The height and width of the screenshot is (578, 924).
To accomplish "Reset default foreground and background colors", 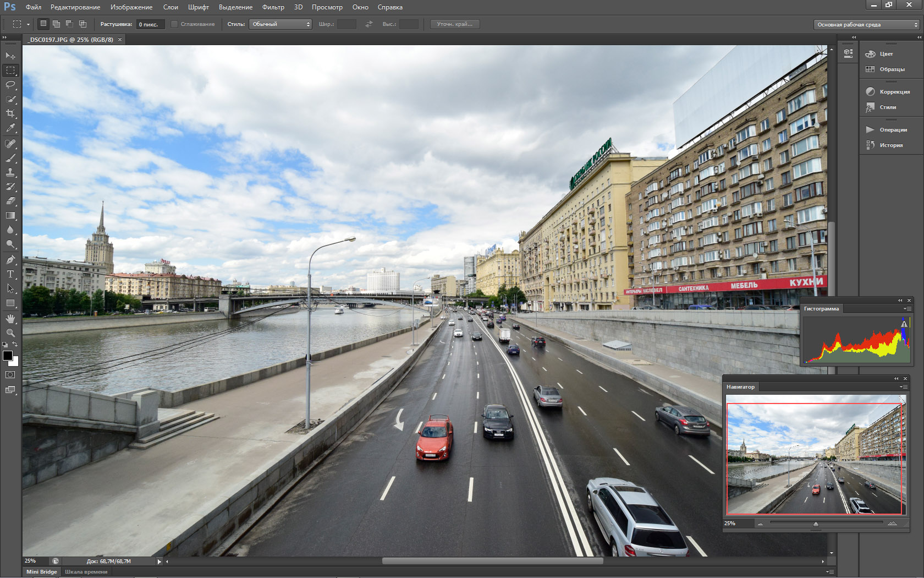I will pos(5,345).
